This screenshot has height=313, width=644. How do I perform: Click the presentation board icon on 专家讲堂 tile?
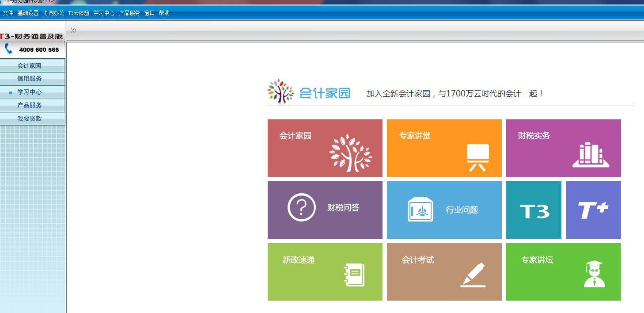(x=477, y=157)
